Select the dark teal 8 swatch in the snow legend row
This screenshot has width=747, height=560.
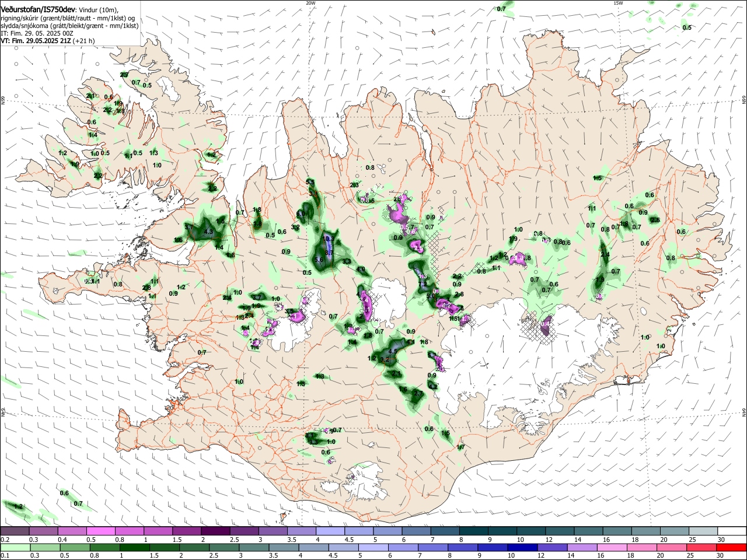click(473, 531)
